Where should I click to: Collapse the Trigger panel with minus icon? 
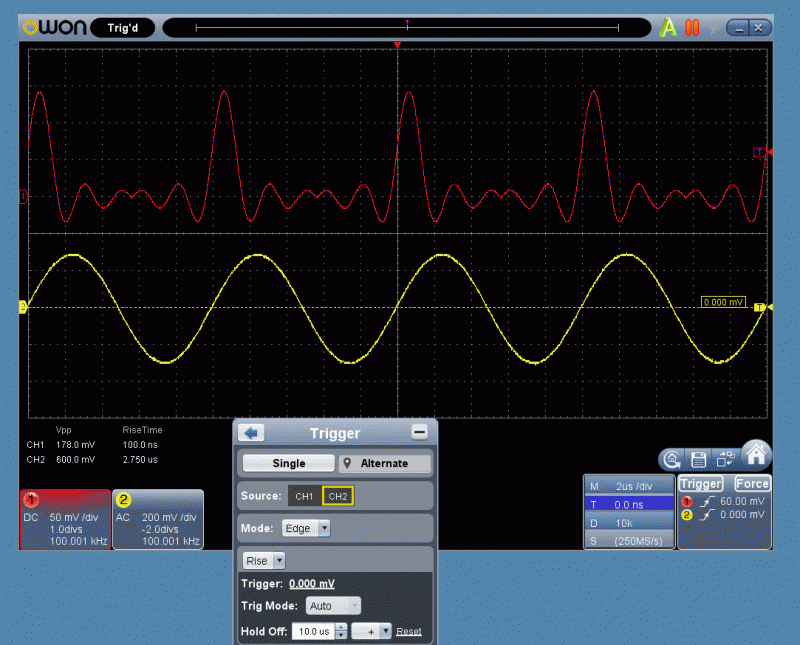coord(419,433)
